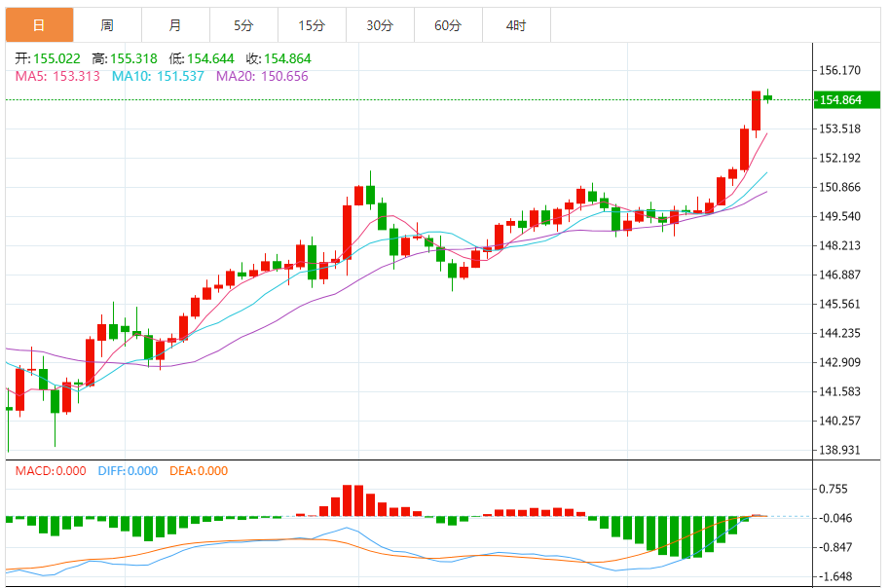Switch to the 月 monthly tab
Screen dimensions: 890x588
pos(175,25)
